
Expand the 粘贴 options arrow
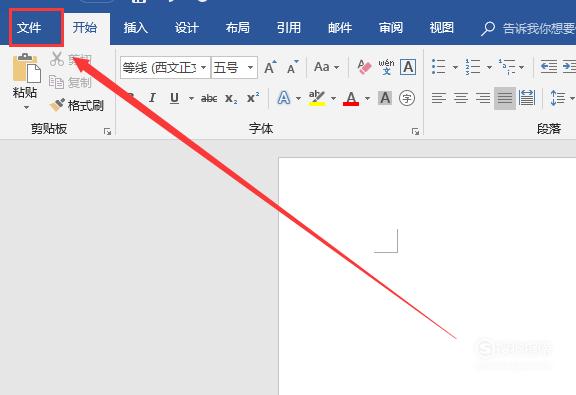pos(26,108)
